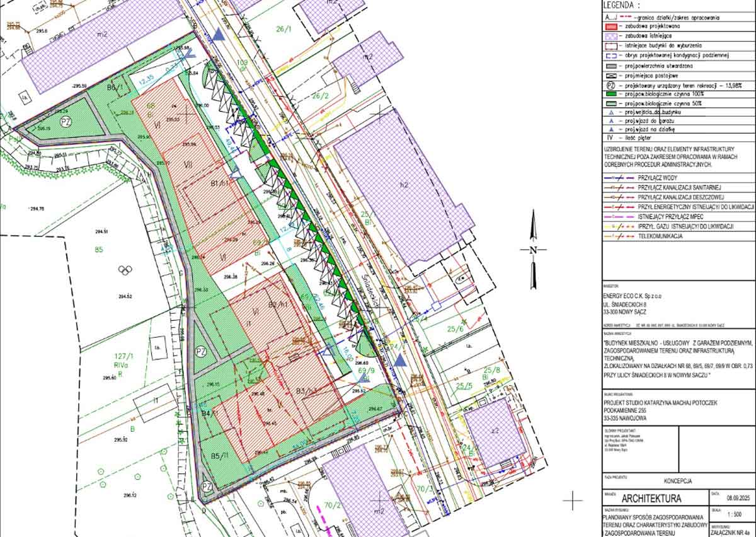Click the Olympic rings symbol on the map
This screenshot has width=756, height=537.
[125, 270]
